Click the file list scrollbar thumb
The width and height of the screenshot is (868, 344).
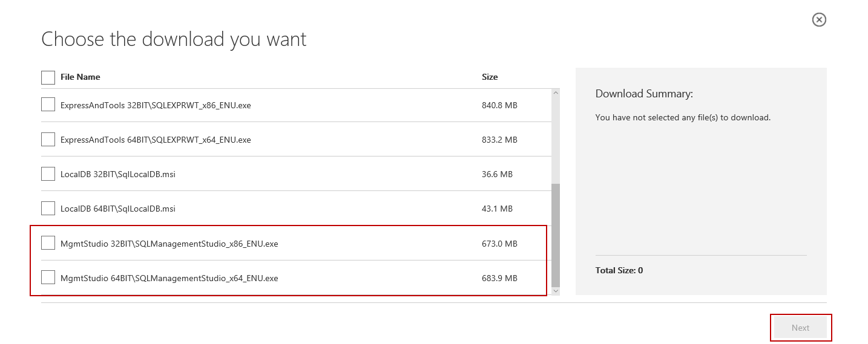[x=556, y=236]
